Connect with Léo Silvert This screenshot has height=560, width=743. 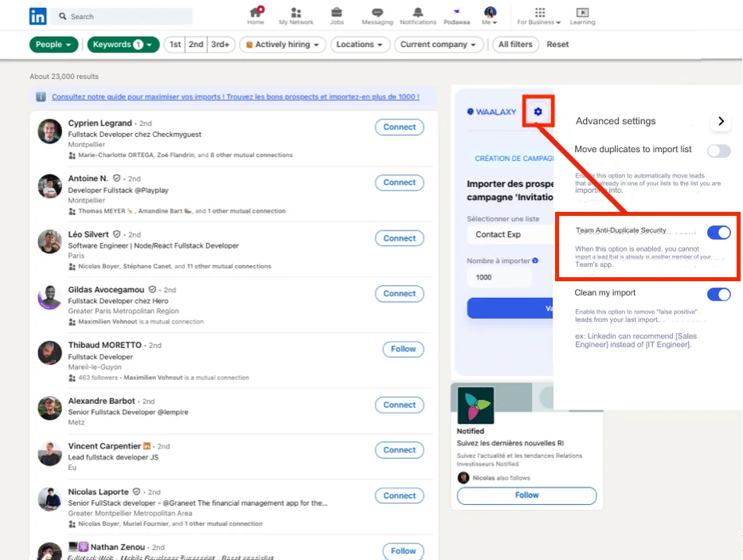[x=399, y=238]
